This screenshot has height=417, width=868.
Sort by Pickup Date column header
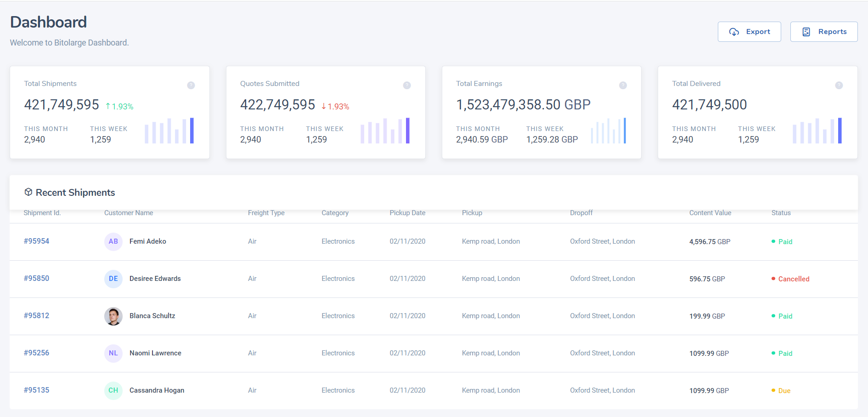407,213
